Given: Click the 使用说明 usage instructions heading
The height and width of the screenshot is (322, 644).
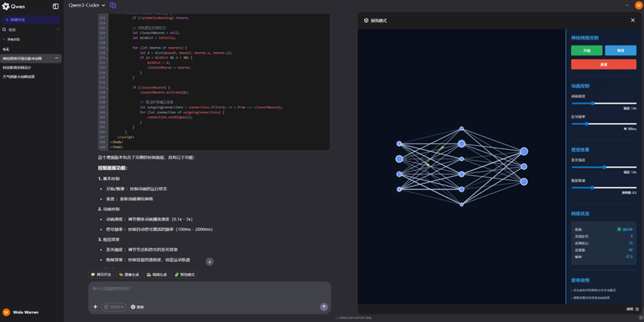Looking at the screenshot, I should pyautogui.click(x=580, y=280).
